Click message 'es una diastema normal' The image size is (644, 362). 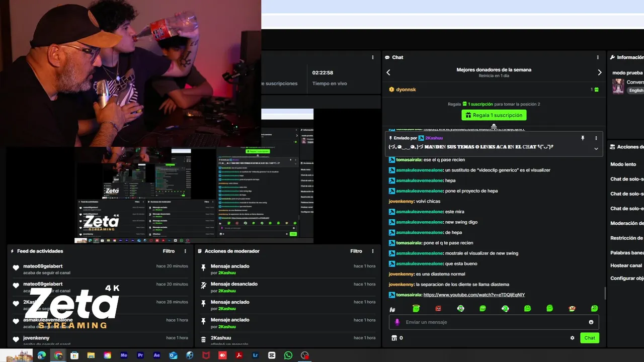[440, 274]
